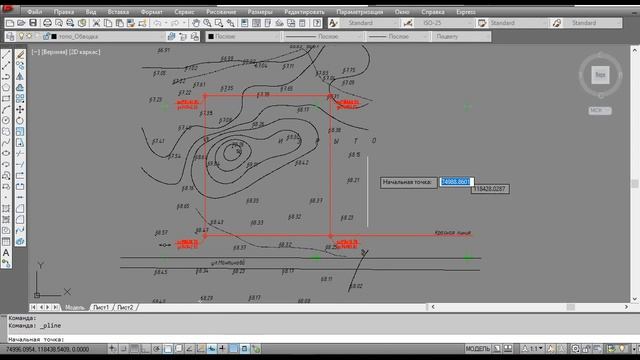Click the ViewCube top face
The width and height of the screenshot is (640, 360).
tap(600, 75)
